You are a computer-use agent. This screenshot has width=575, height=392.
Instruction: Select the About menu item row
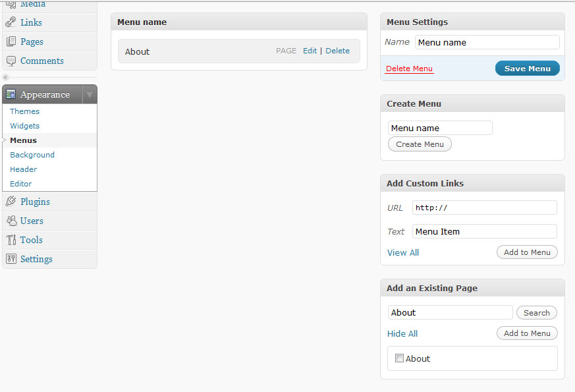point(238,51)
